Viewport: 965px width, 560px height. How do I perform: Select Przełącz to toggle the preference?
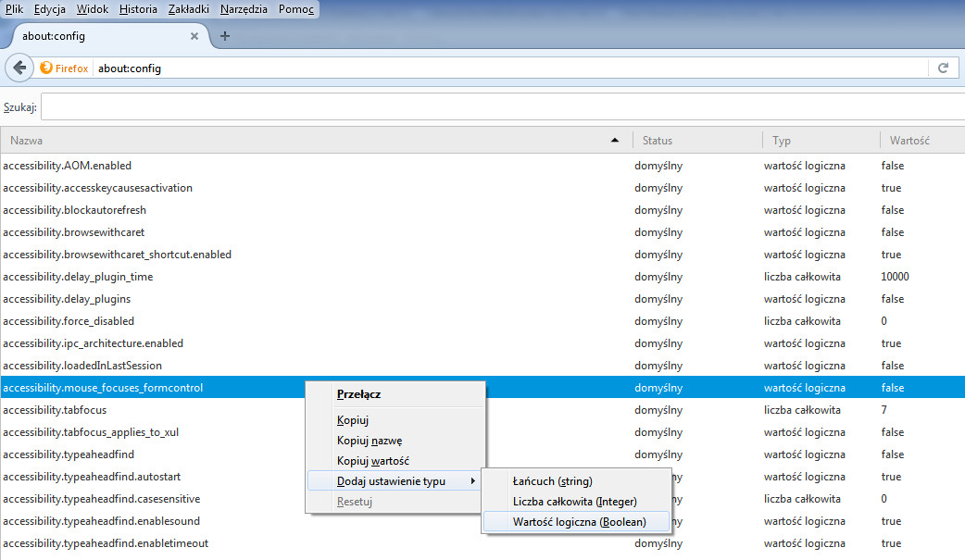click(359, 393)
